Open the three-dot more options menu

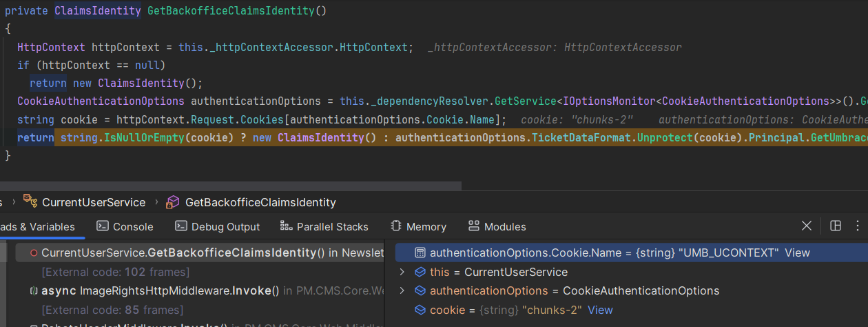coord(858,226)
